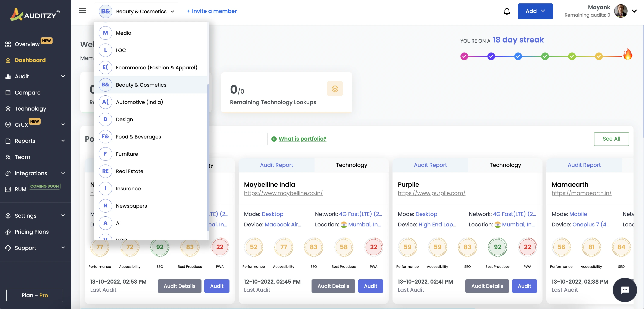Click the CrUX magnet icon
This screenshot has height=309, width=644.
pyautogui.click(x=8, y=125)
